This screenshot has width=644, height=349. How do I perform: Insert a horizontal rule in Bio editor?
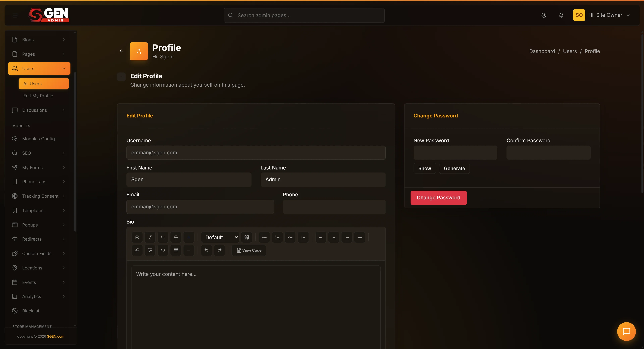tap(189, 250)
